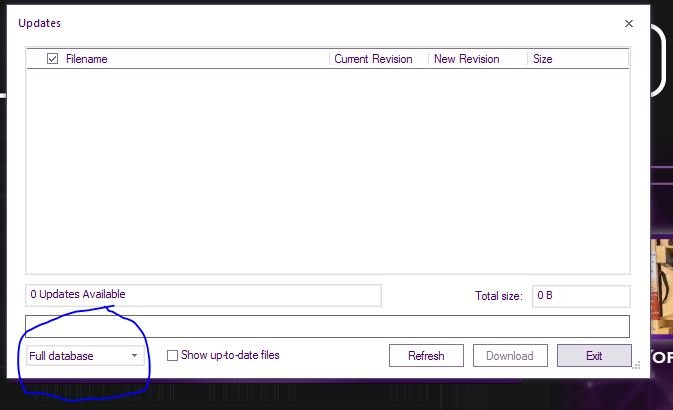
Task: Click the Total size field showing 0 B
Action: point(581,296)
